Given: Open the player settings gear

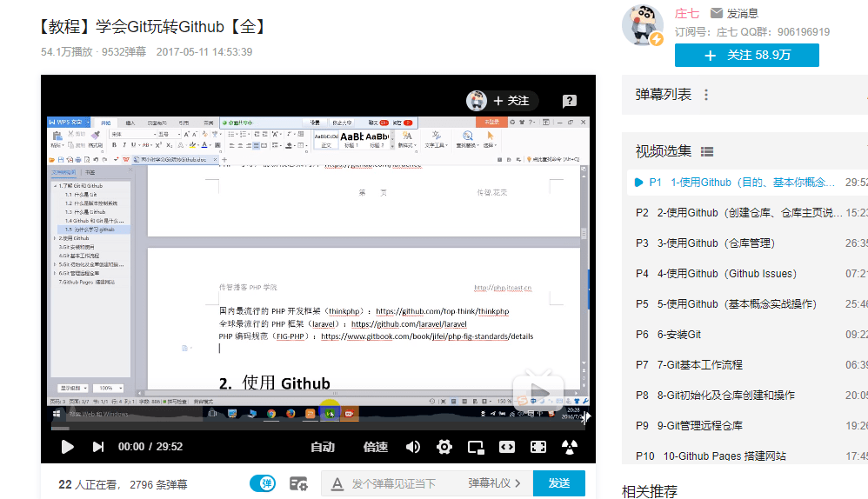Looking at the screenshot, I should [444, 447].
